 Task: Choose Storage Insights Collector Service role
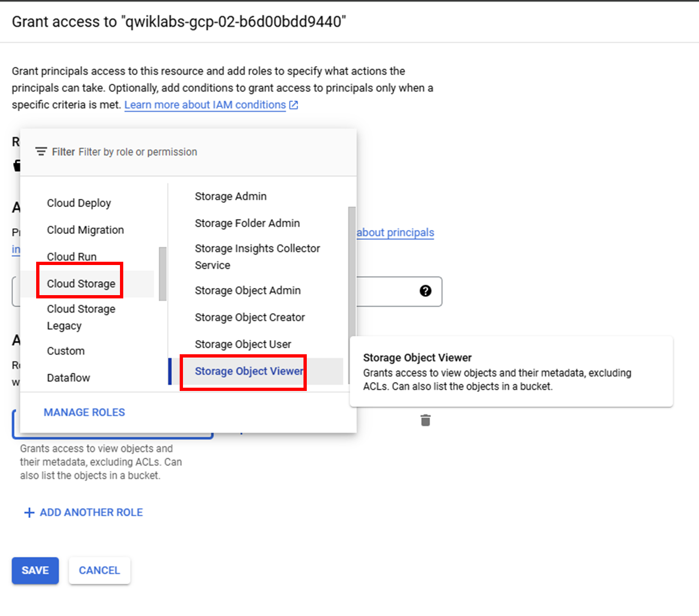[257, 256]
